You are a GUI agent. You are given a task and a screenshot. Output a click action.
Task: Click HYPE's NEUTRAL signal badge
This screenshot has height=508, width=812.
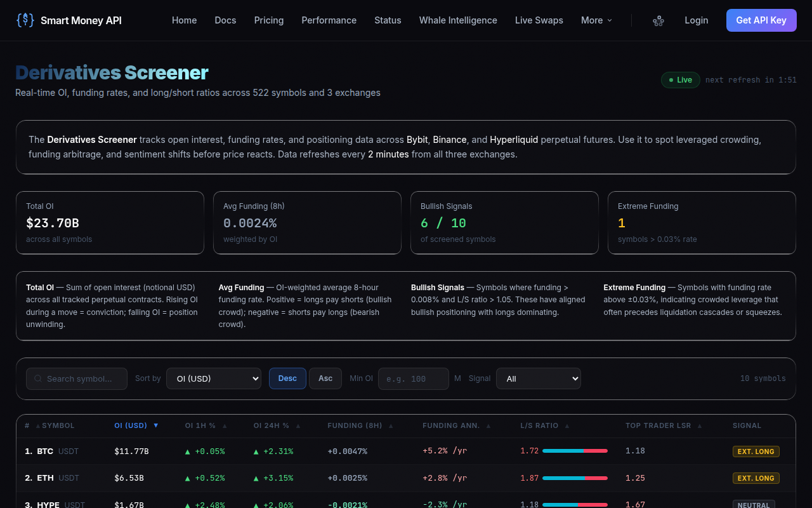(x=754, y=504)
